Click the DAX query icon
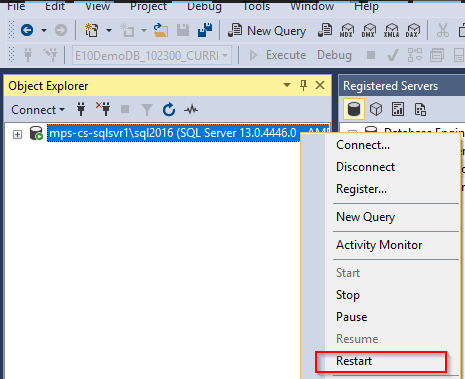The width and height of the screenshot is (465, 379). [x=413, y=30]
